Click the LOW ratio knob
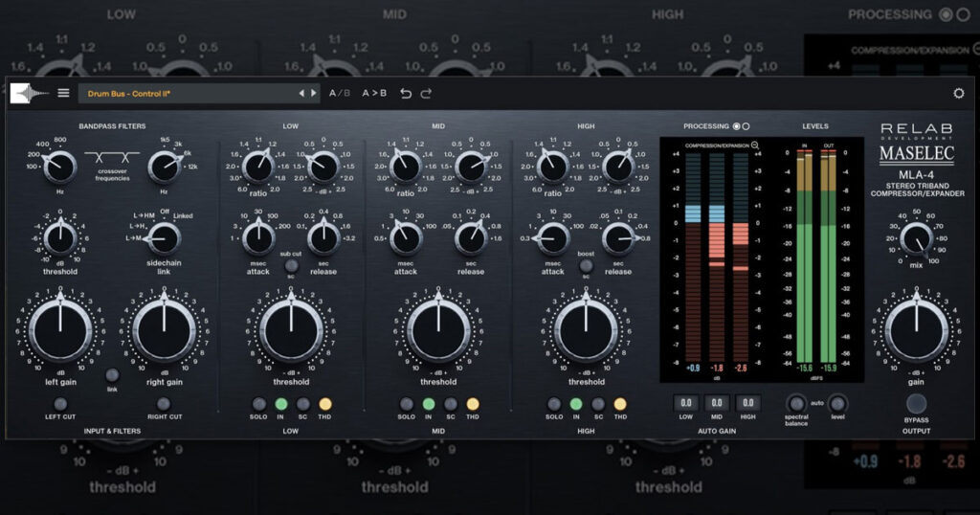This screenshot has height=515, width=980. [x=258, y=167]
